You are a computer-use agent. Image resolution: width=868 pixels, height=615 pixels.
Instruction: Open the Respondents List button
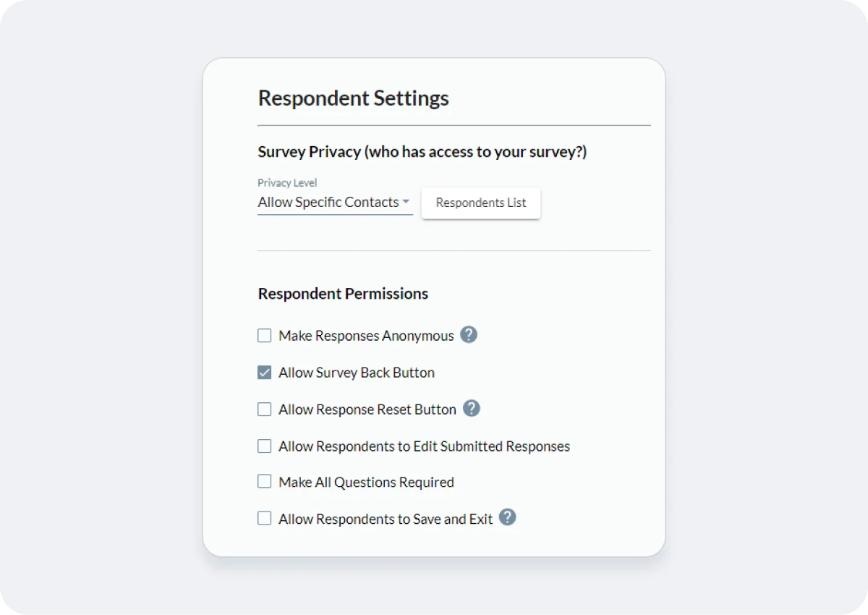point(481,203)
